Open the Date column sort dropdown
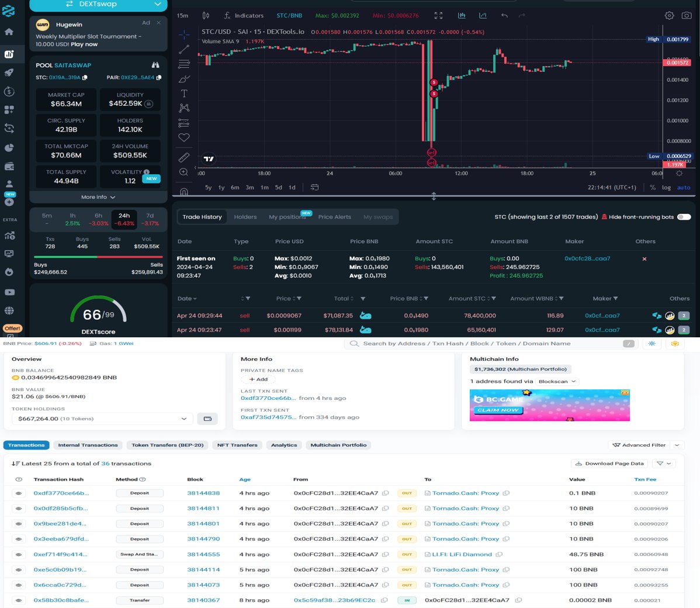The width and height of the screenshot is (700, 608). coord(187,298)
